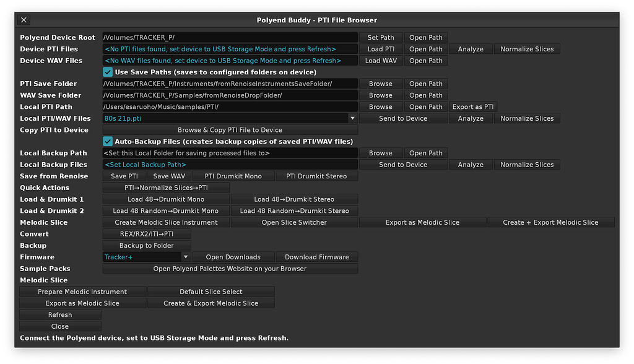This screenshot has height=364, width=634.
Task: Open the Local PTI/WAV Files dropdown arrow
Action: 352,118
